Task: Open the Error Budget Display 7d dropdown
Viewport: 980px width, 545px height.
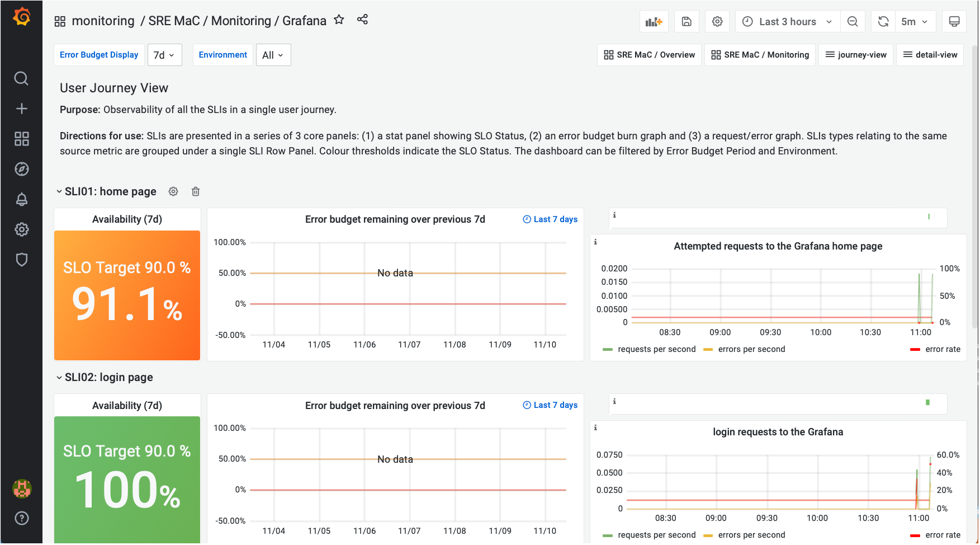Action: pos(165,55)
